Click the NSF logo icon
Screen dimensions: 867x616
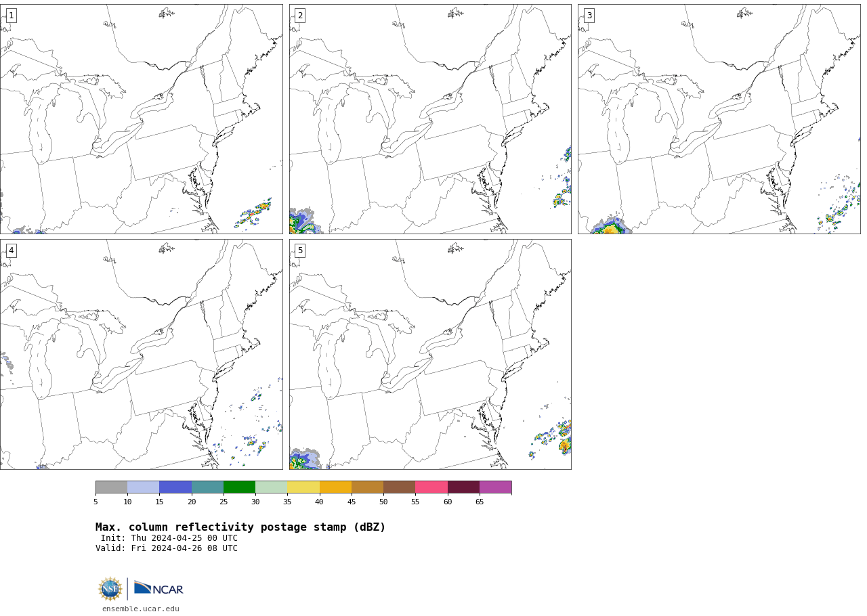tap(110, 589)
